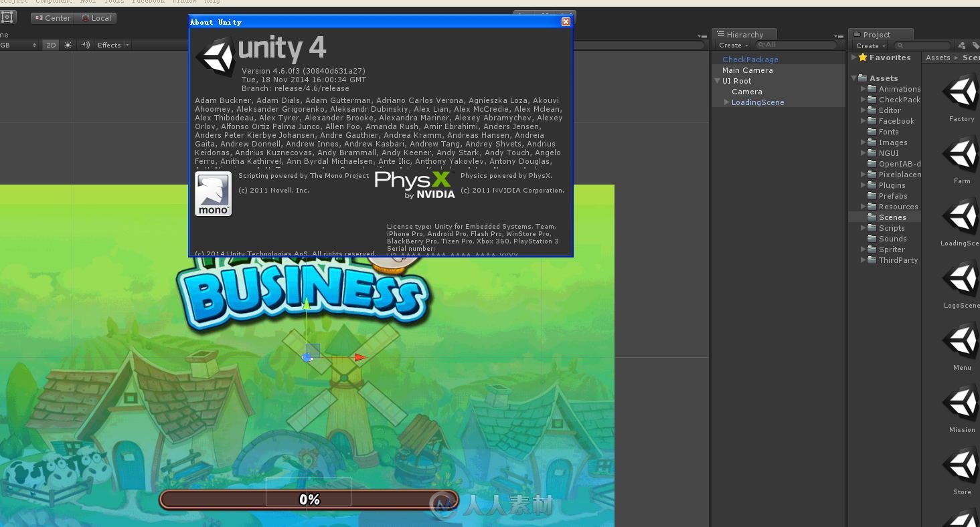Click the search by type icon
The image size is (980, 527).
(x=962, y=45)
